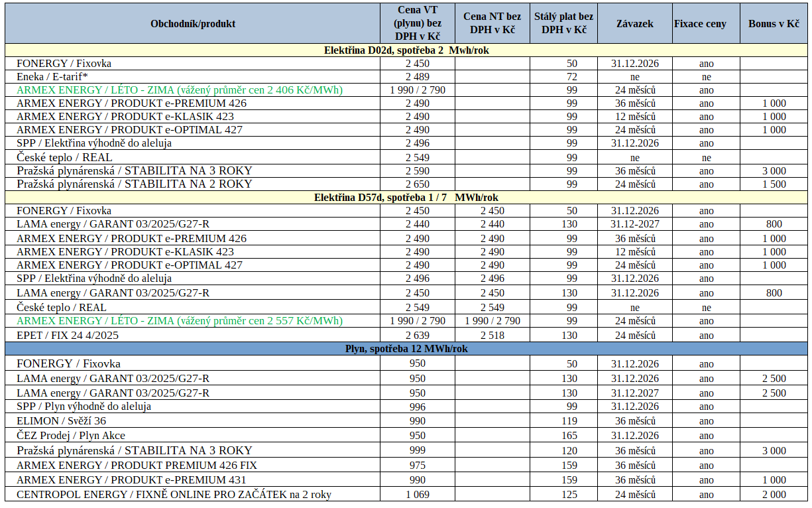The image size is (812, 508).
Task: Click the ČEZ Prodej fixed fee 165
Action: tap(569, 436)
